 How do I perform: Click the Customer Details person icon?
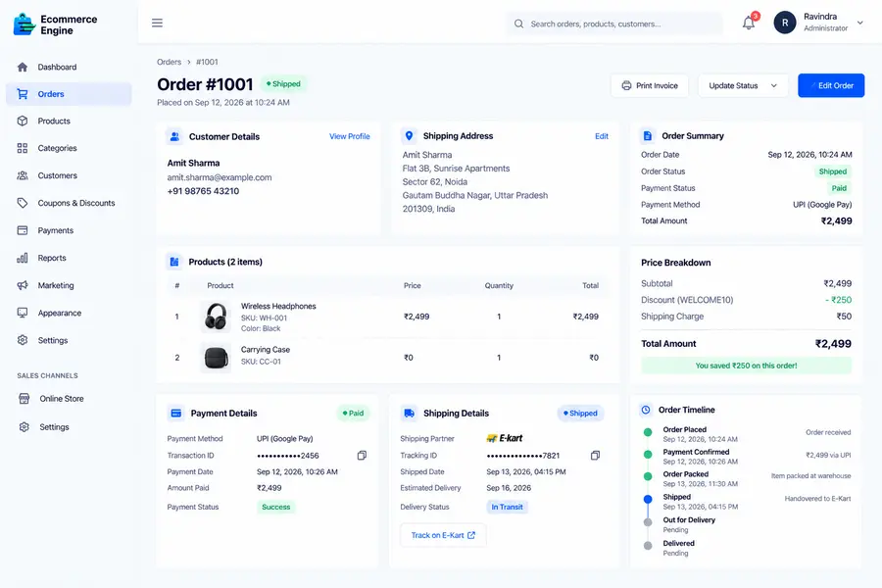pyautogui.click(x=175, y=136)
